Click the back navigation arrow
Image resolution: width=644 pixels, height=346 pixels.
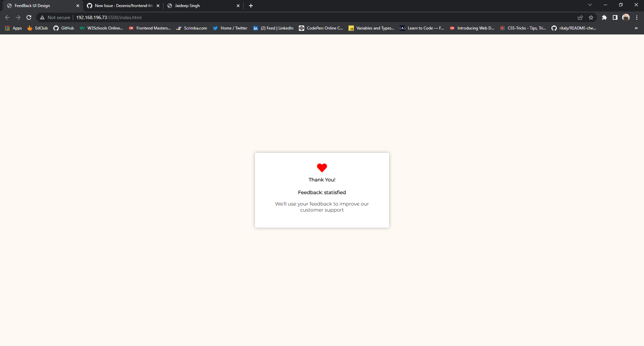[x=7, y=17]
